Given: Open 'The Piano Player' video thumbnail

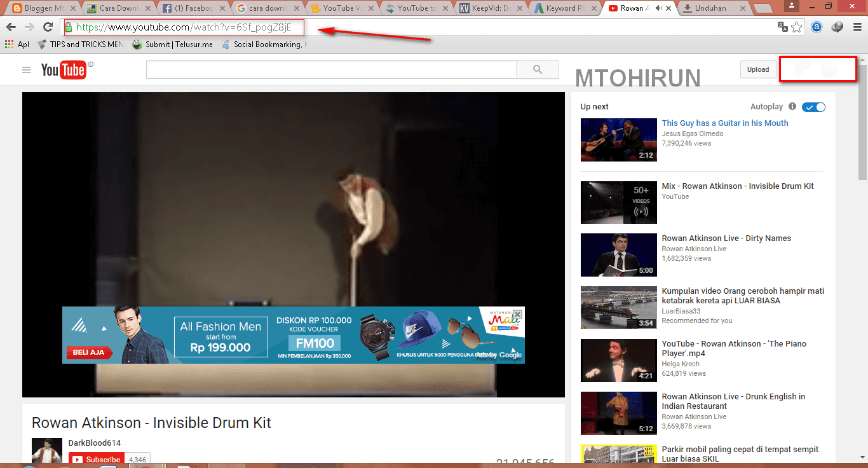Looking at the screenshot, I should click(619, 361).
